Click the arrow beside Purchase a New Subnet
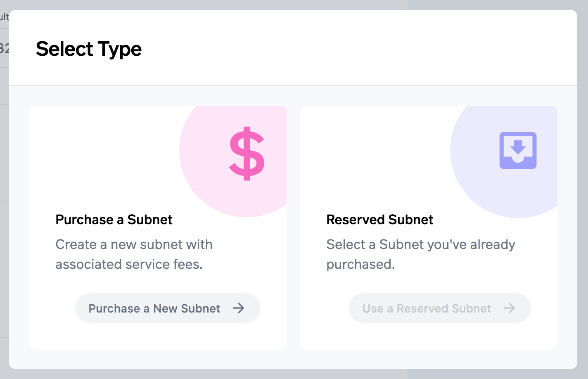Screen dimensions: 588x379 coord(239,308)
